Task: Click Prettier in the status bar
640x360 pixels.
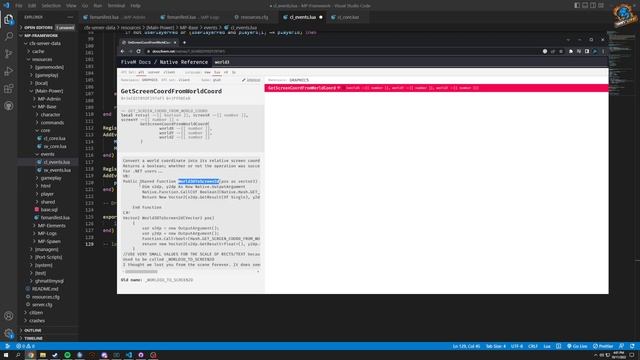Action: (x=603, y=346)
